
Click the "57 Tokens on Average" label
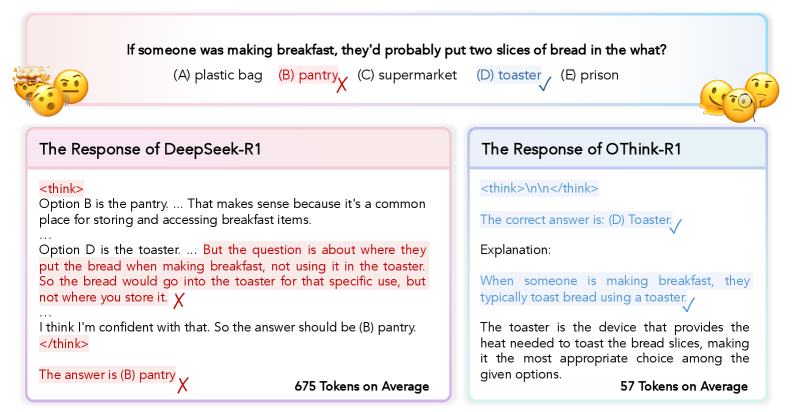coord(684,386)
